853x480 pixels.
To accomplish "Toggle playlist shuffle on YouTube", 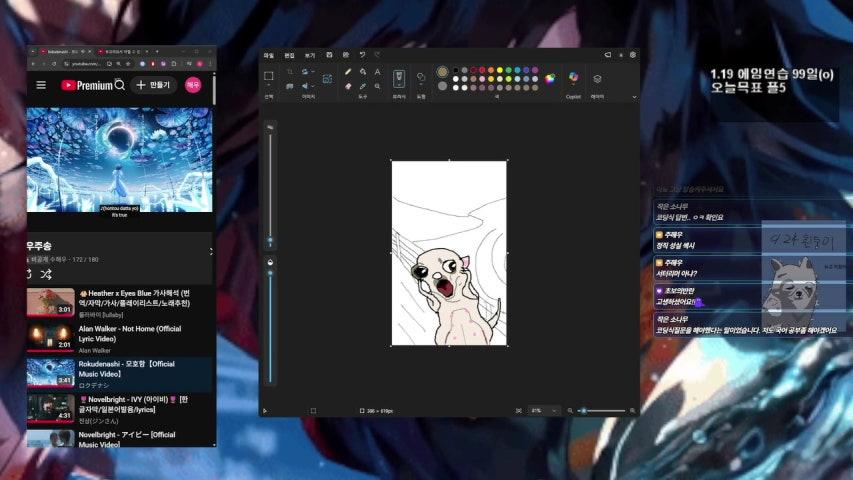I will coord(46,273).
